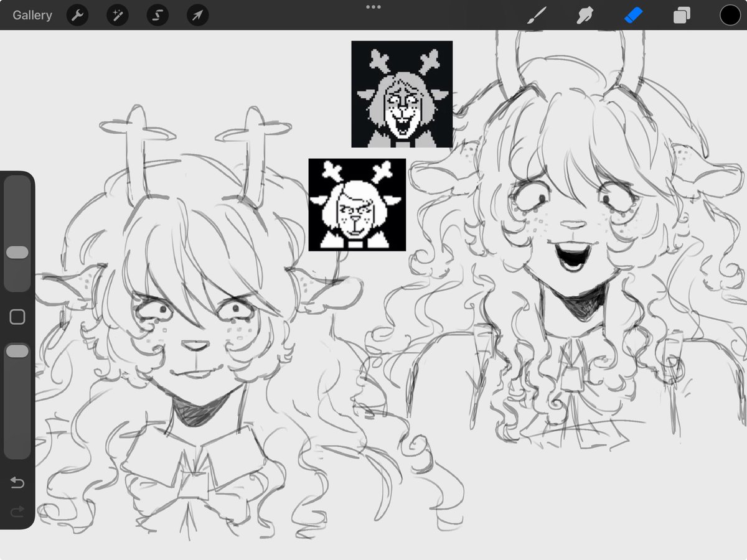Activate the Selection S-shaped tool

(x=157, y=15)
